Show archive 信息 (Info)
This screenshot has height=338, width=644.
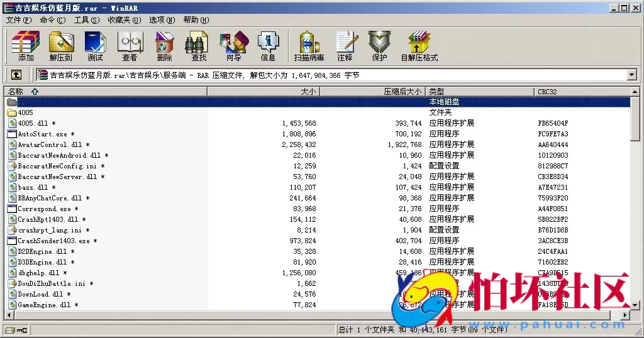[268, 46]
